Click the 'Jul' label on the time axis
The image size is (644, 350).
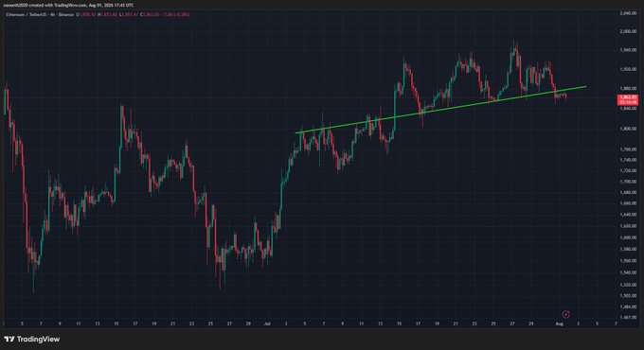(x=267, y=324)
